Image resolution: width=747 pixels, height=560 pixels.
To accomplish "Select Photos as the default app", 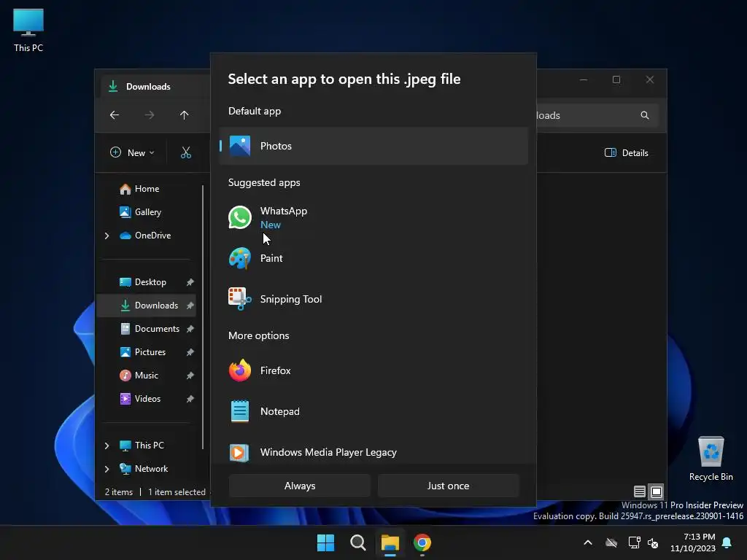I will (373, 146).
